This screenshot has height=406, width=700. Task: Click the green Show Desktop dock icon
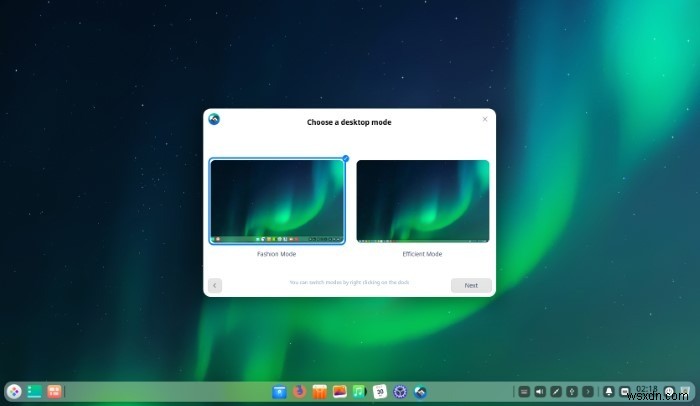[34, 392]
